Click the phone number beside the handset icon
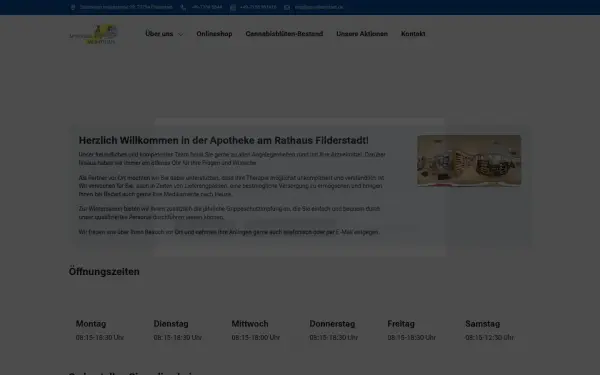This screenshot has height=375, width=600. [x=207, y=7]
